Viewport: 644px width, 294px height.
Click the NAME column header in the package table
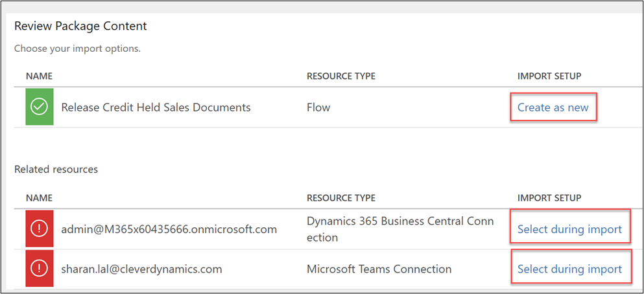pyautogui.click(x=39, y=76)
